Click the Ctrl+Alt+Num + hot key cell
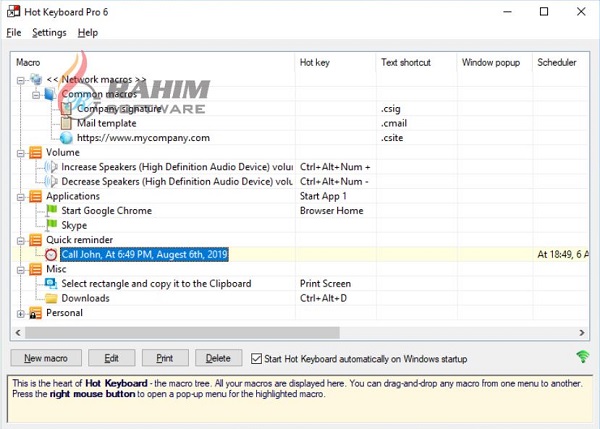Screen dimensions: 600x429 point(335,167)
